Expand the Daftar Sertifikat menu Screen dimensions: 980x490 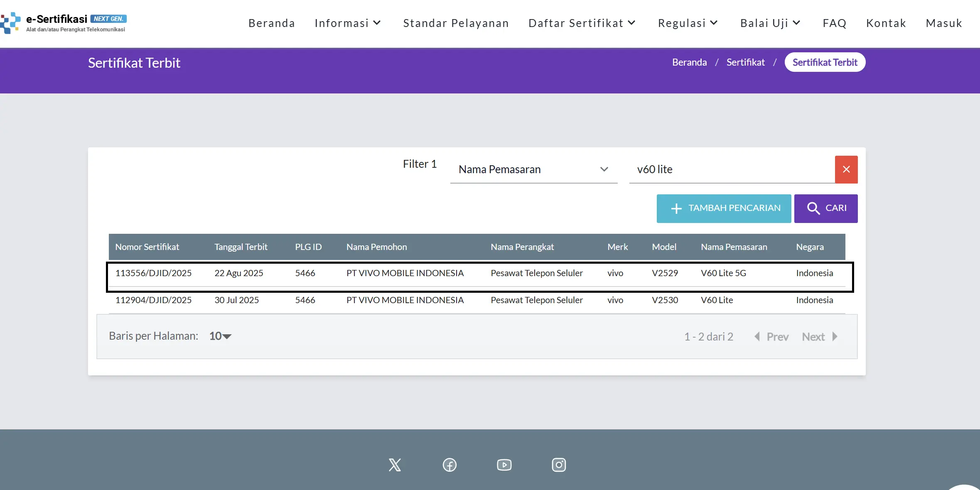point(582,23)
